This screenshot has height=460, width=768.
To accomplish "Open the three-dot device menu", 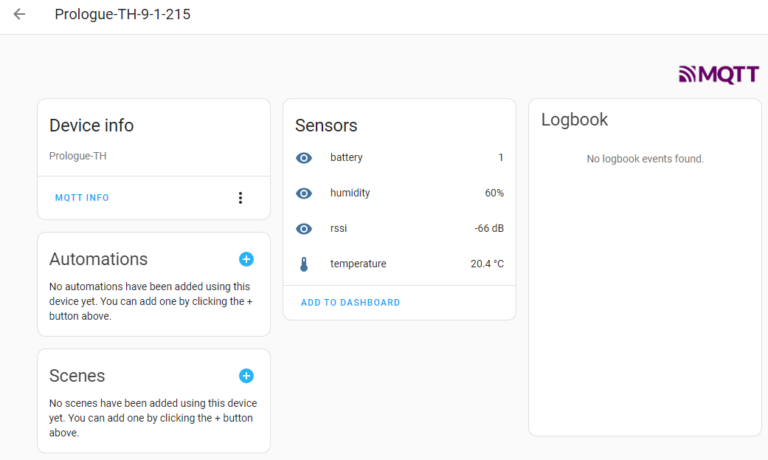I will tap(240, 198).
